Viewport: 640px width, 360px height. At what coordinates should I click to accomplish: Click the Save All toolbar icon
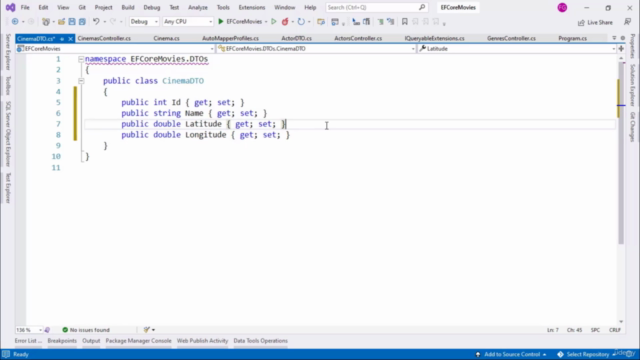[82, 22]
